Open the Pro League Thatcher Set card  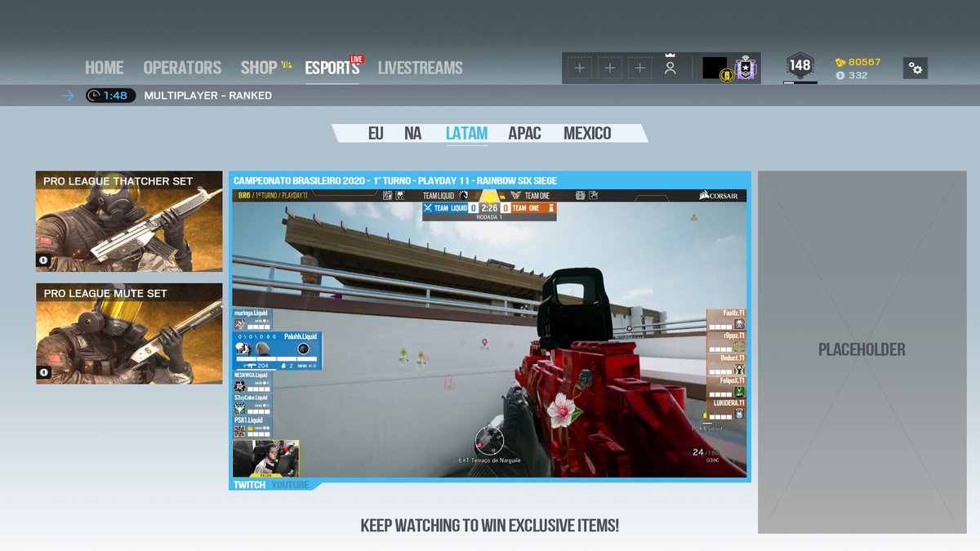[129, 221]
